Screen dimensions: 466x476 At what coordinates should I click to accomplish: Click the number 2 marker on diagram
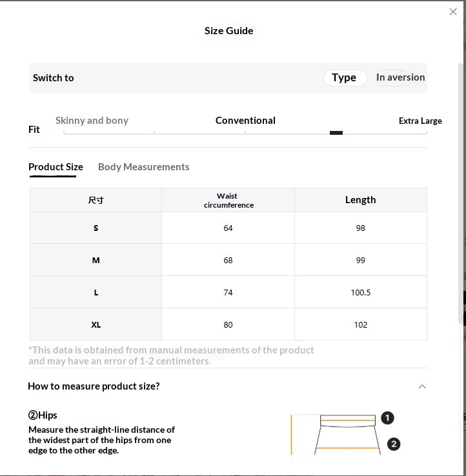click(394, 444)
